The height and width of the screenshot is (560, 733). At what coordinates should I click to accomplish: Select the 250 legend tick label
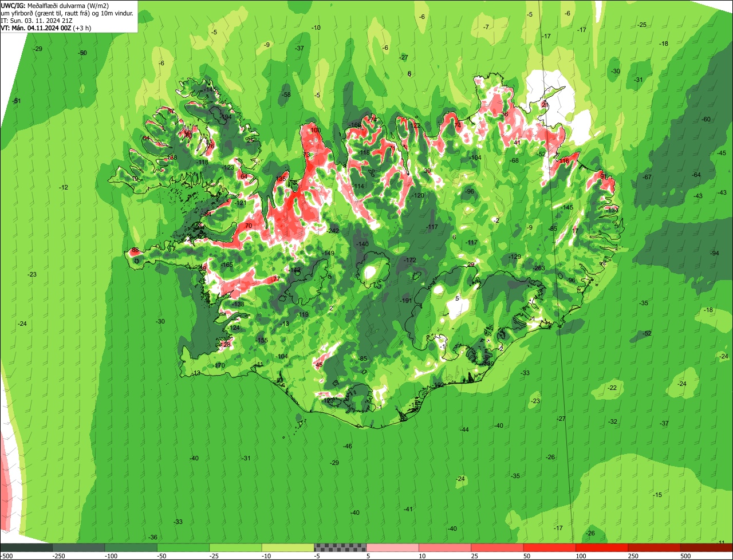[633, 556]
